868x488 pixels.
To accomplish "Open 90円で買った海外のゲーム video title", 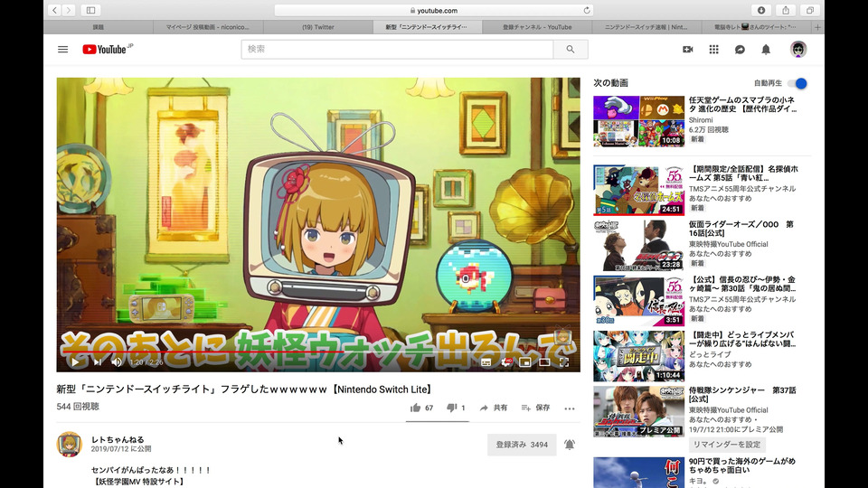I will (741, 465).
